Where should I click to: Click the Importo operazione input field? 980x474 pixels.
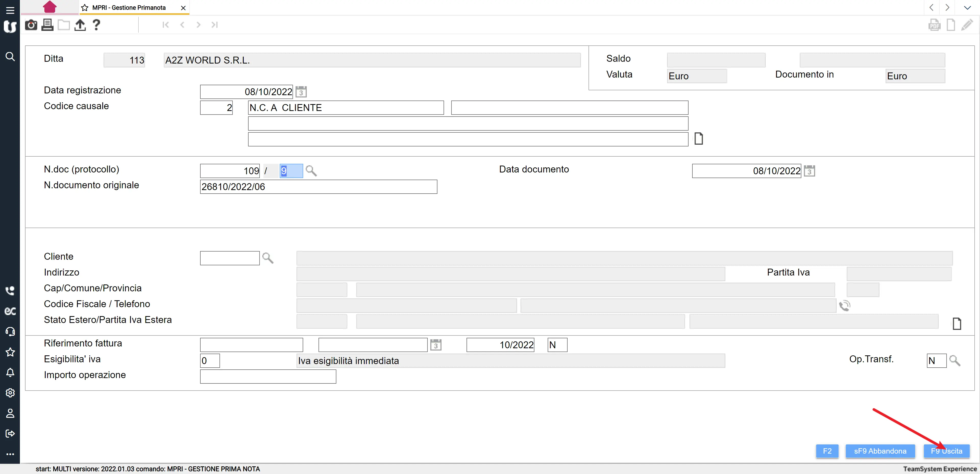[268, 376]
